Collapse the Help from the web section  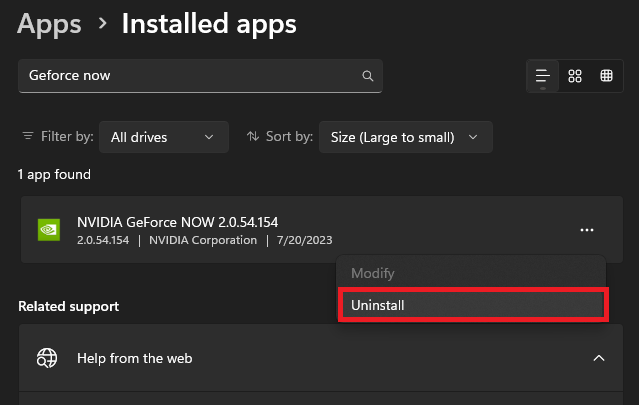[599, 358]
